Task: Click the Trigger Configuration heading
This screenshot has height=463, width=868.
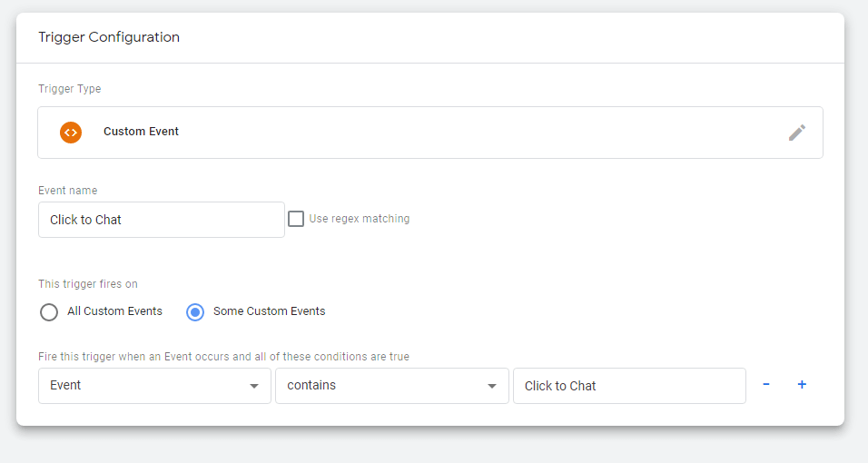Action: point(109,37)
